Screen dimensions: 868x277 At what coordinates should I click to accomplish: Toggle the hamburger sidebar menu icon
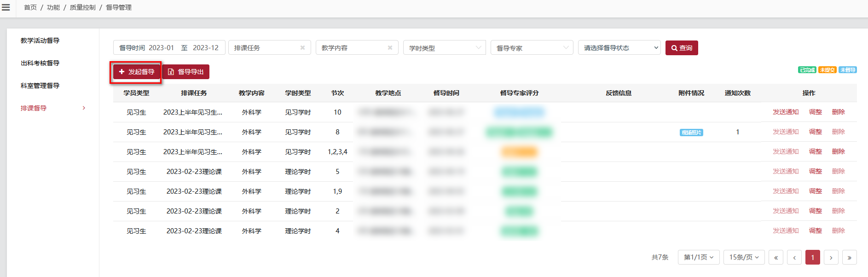[6, 7]
